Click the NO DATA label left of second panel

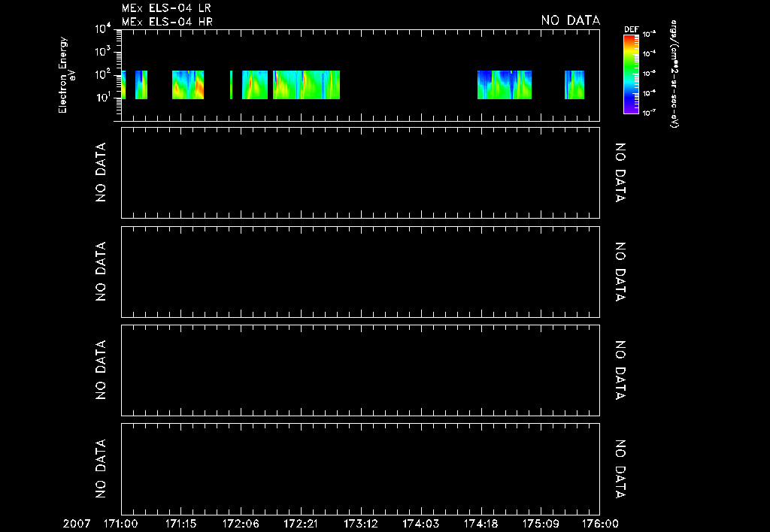tap(101, 173)
